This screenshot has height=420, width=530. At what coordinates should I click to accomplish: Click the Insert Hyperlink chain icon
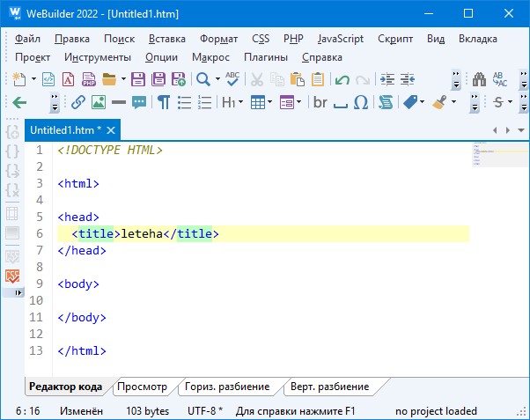[x=77, y=102]
